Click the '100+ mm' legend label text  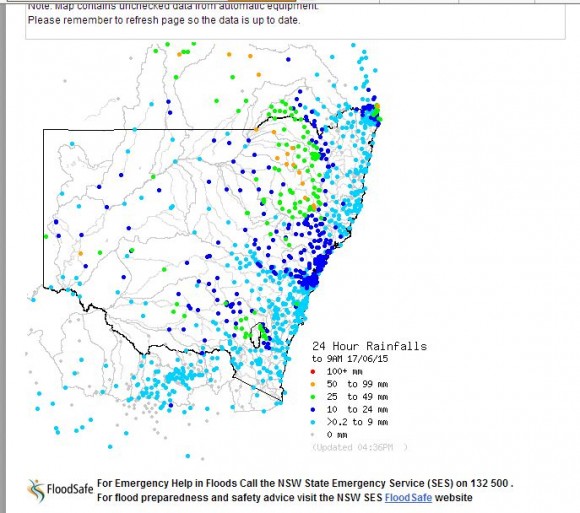344,371
